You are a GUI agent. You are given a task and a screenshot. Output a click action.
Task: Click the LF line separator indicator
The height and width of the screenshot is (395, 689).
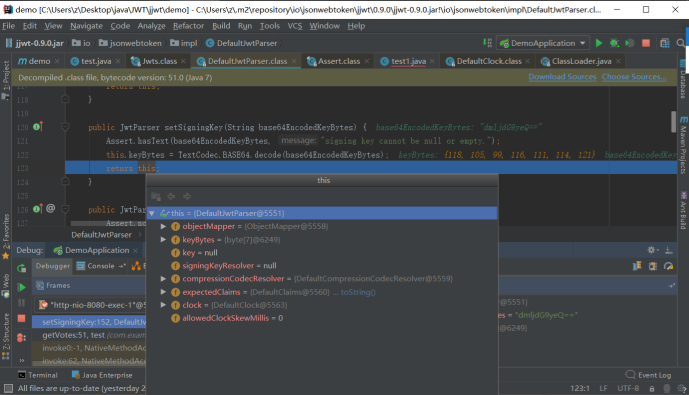(603, 388)
